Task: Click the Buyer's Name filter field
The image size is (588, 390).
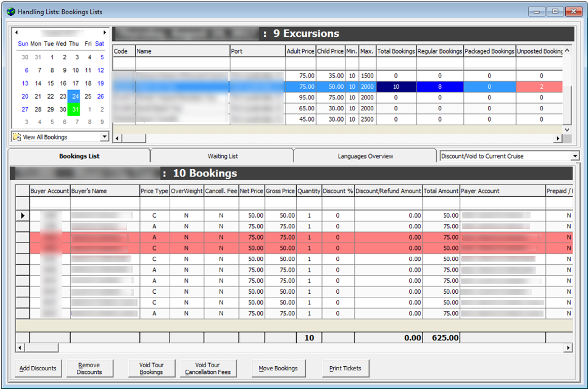Action: point(105,203)
